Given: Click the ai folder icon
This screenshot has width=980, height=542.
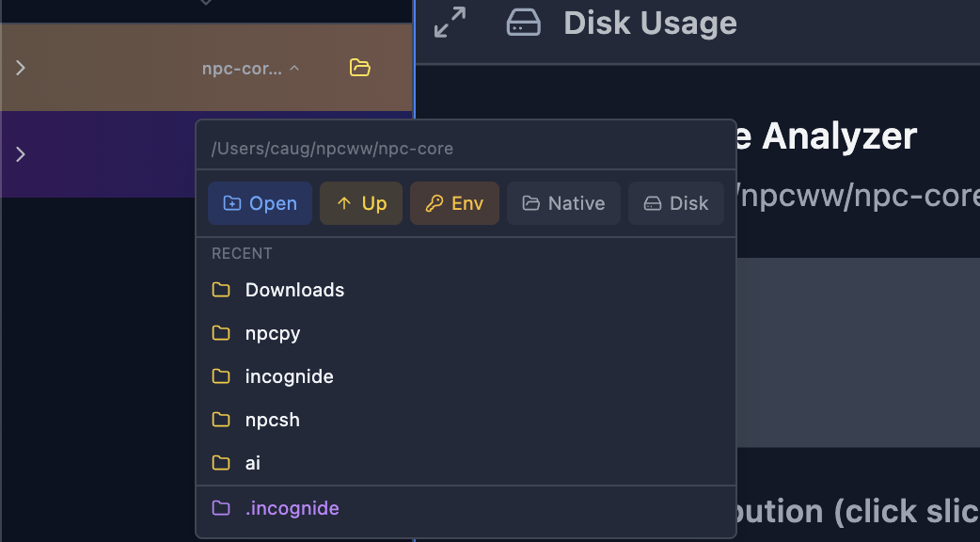Looking at the screenshot, I should click(221, 463).
